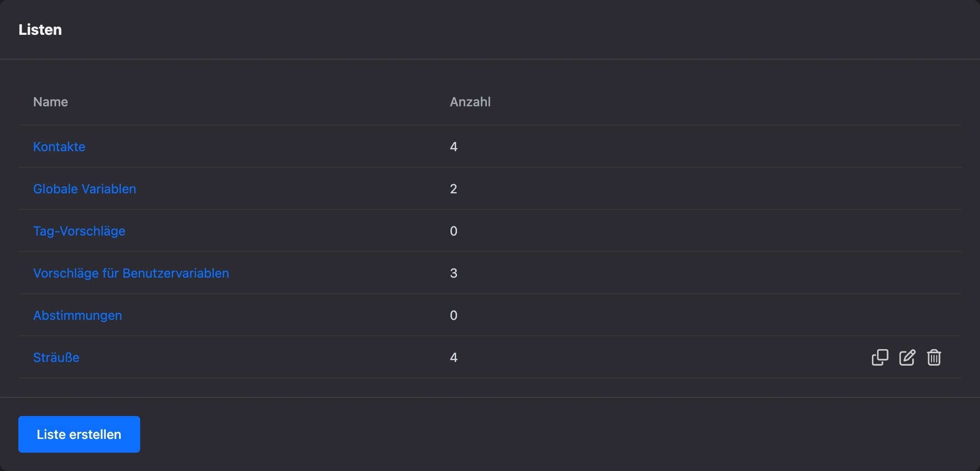Open the Kontakte list
The image size is (980, 471).
(x=59, y=147)
